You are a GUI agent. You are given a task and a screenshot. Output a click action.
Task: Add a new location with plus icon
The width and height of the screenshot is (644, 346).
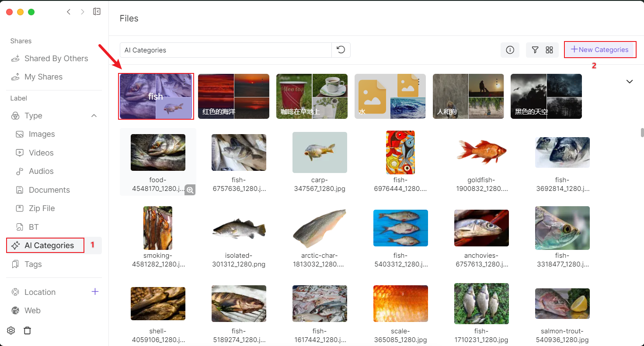(x=95, y=291)
